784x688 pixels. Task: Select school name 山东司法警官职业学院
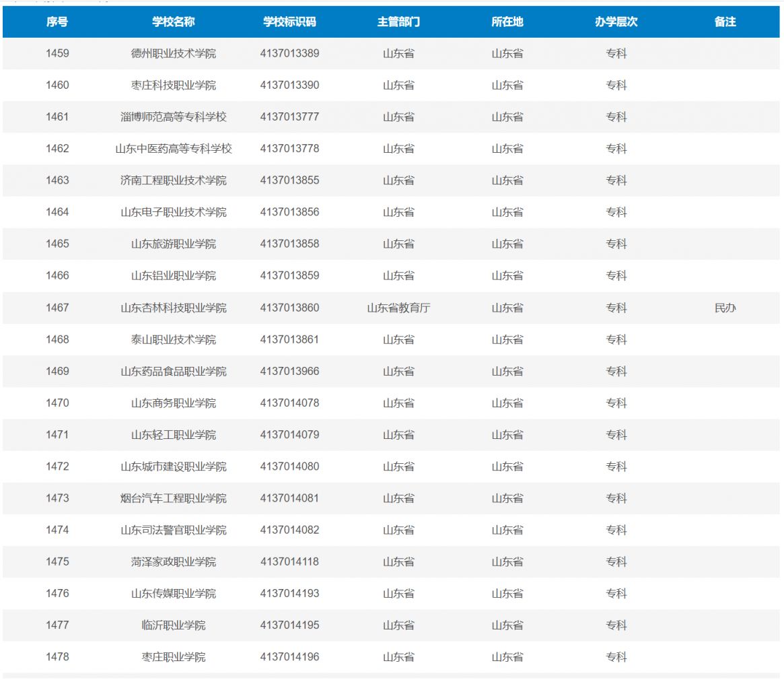(x=173, y=530)
